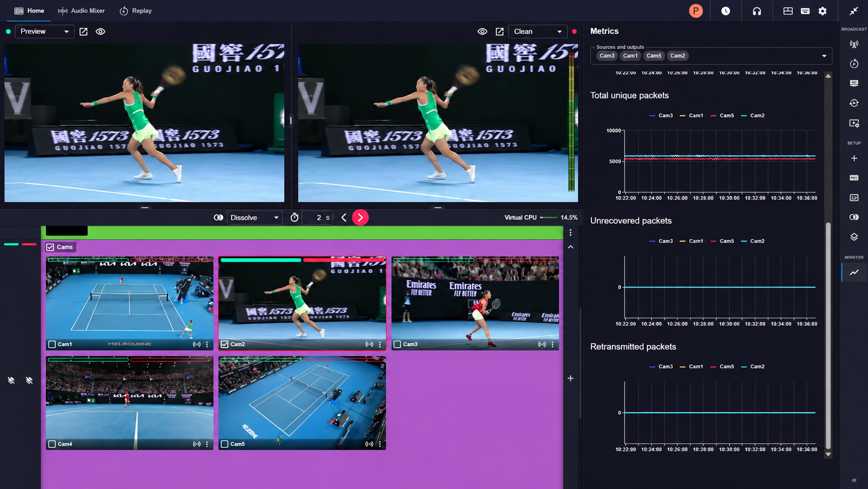
Task: Open the green bar three-dot menu
Action: click(x=571, y=233)
